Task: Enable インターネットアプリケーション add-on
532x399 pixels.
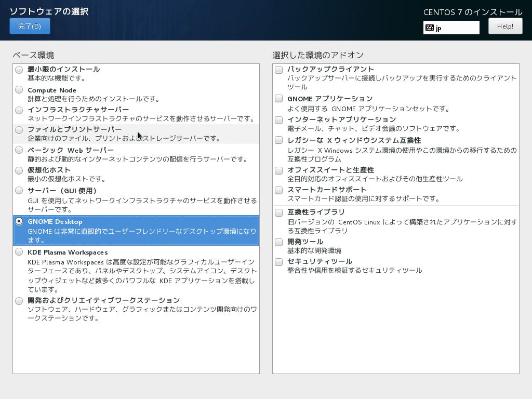Action: click(278, 119)
